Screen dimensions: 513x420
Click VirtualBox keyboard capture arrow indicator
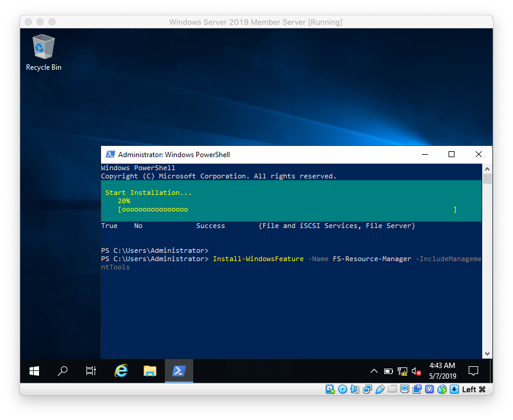coord(454,389)
